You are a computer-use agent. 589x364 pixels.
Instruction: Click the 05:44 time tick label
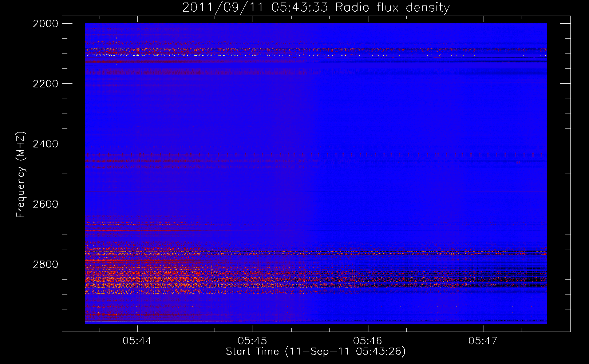137,341
